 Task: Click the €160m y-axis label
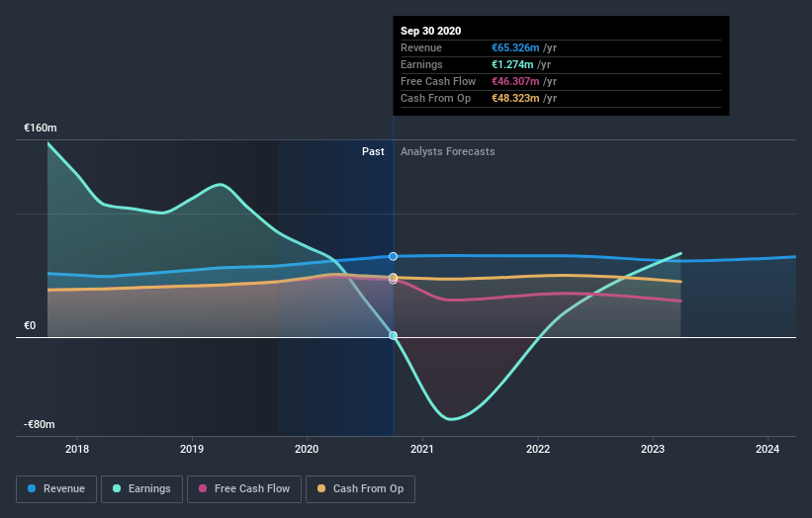pyautogui.click(x=41, y=128)
